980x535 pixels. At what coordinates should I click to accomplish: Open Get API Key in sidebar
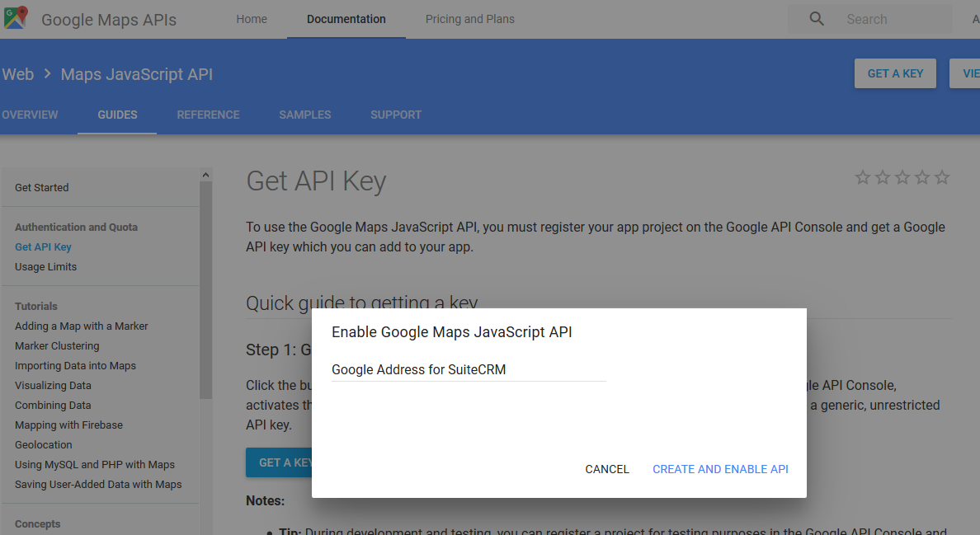tap(43, 246)
